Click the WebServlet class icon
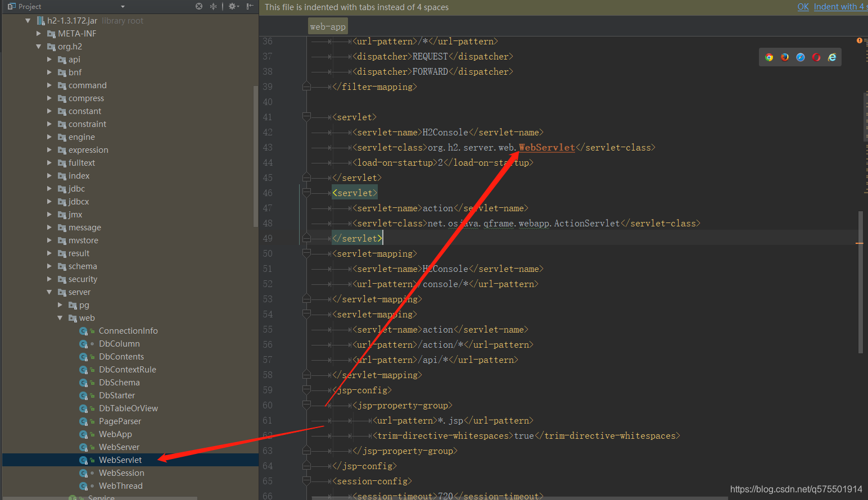 pyautogui.click(x=84, y=461)
